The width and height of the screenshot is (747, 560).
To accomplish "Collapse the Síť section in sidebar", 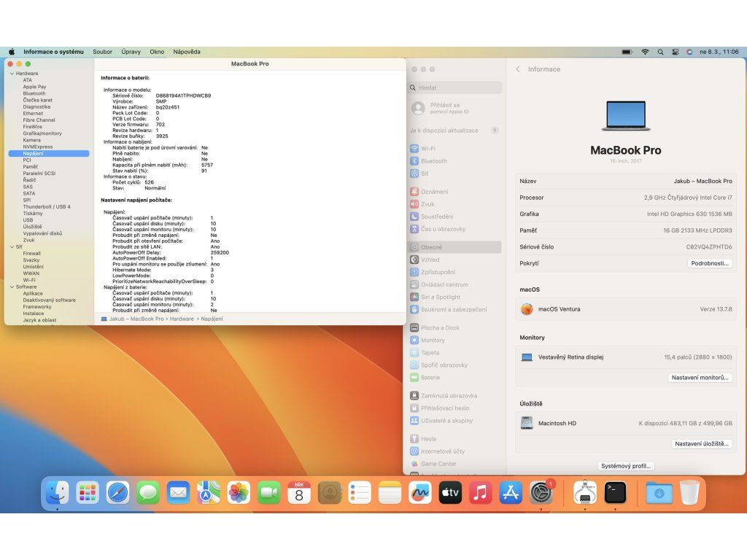I will pos(12,246).
